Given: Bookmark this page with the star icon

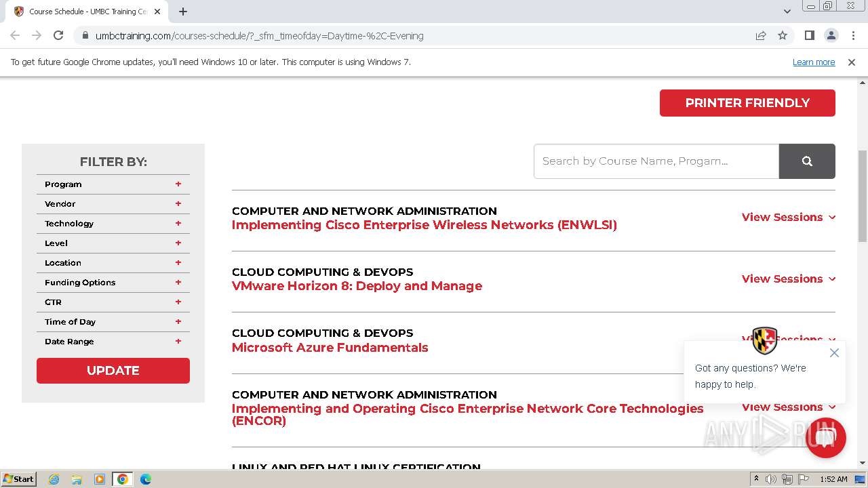Looking at the screenshot, I should (x=783, y=35).
